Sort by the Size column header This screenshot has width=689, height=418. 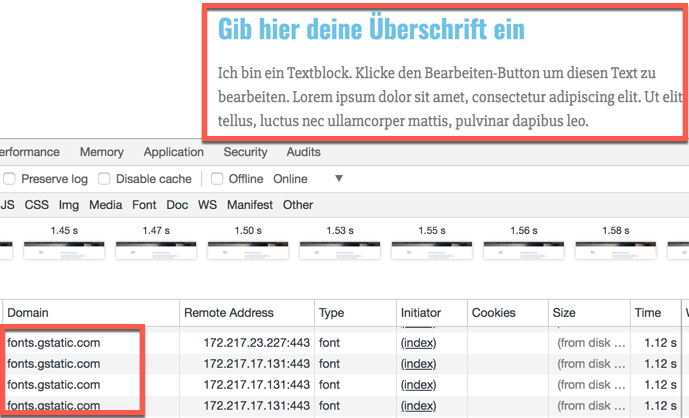tap(589, 313)
